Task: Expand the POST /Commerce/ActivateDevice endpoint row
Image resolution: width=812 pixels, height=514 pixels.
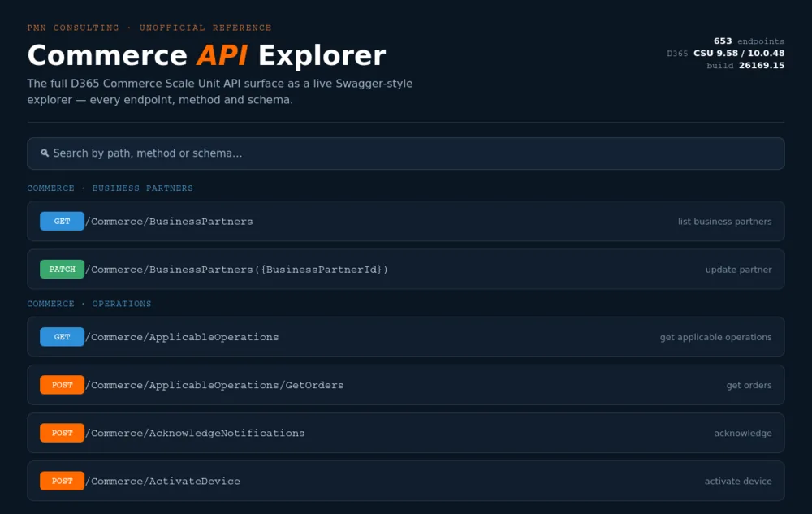Action: [x=405, y=481]
